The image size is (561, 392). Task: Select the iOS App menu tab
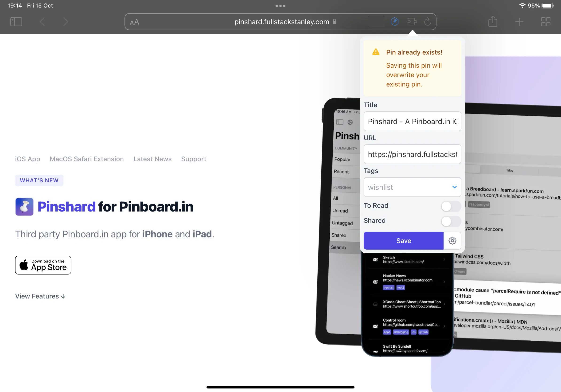(x=27, y=159)
